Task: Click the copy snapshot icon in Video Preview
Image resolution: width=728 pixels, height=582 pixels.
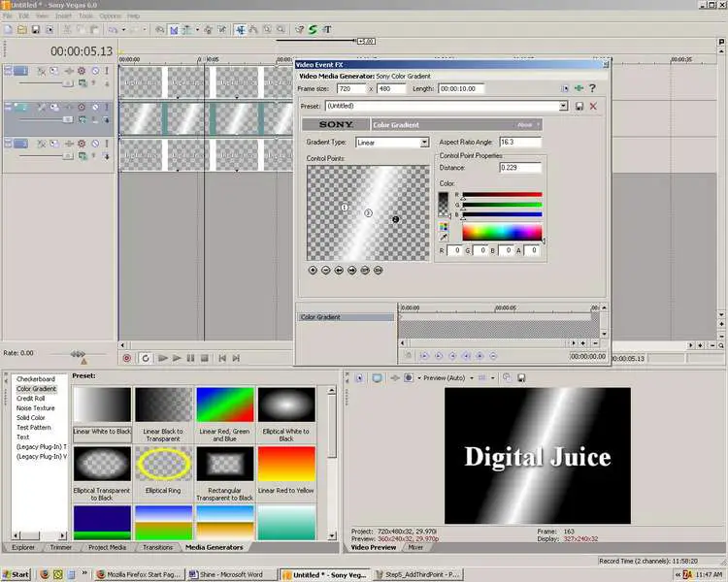Action: click(507, 377)
